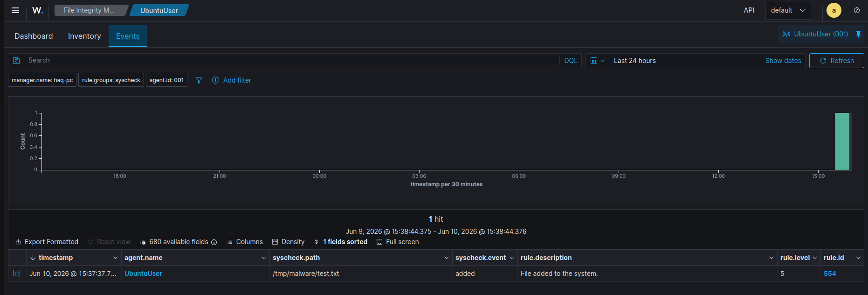Click the Wazuh W logo
The width and height of the screenshot is (868, 295).
38,10
